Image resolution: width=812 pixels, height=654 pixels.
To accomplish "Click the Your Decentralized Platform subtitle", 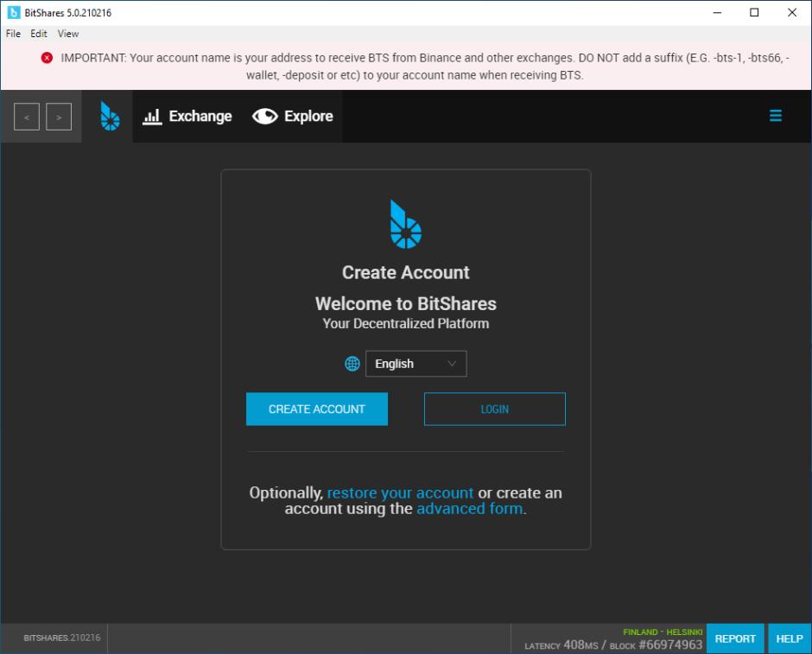I will [x=405, y=324].
